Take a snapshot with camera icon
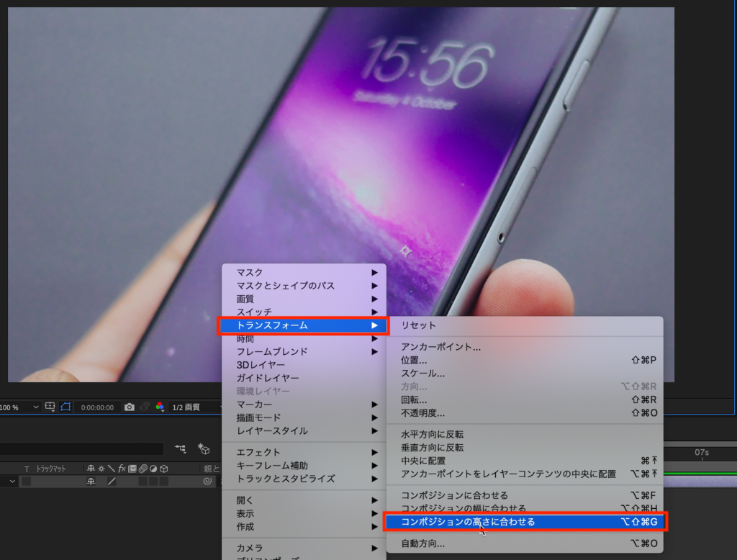This screenshot has height=560, width=737. point(130,407)
